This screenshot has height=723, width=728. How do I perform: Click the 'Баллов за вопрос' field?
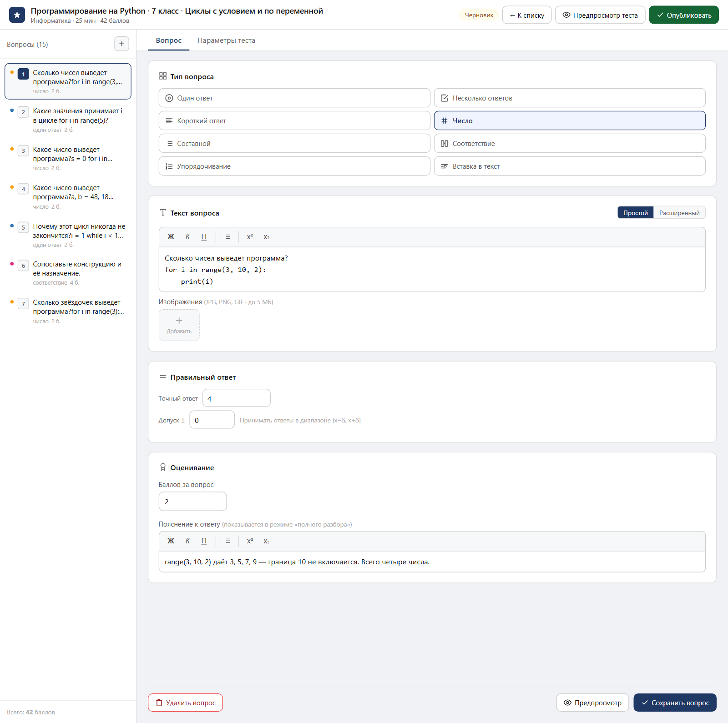(x=192, y=502)
